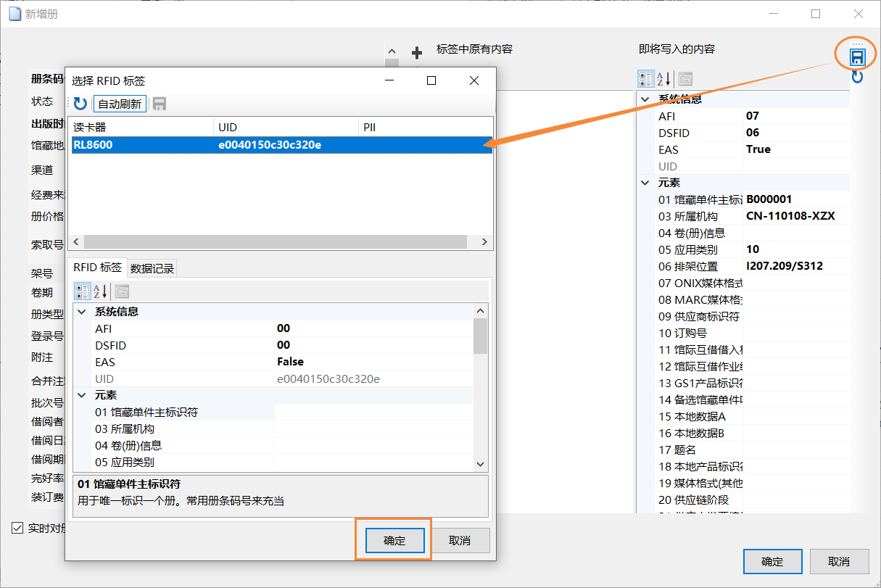This screenshot has width=881, height=588.
Task: Click the up arrow left of the plus icon
Action: click(x=392, y=52)
